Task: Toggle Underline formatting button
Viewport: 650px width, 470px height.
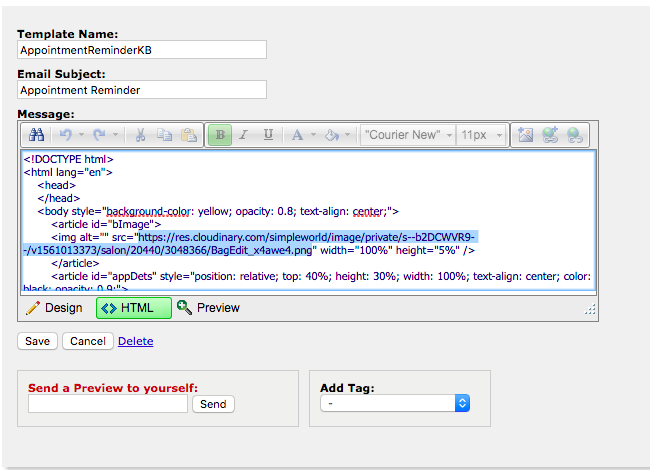Action: point(268,135)
